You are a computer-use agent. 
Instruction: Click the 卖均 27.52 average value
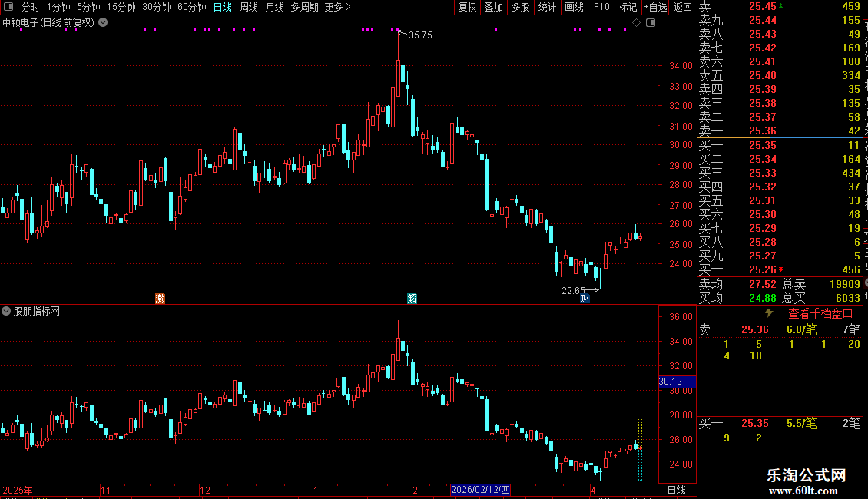pyautogui.click(x=762, y=284)
